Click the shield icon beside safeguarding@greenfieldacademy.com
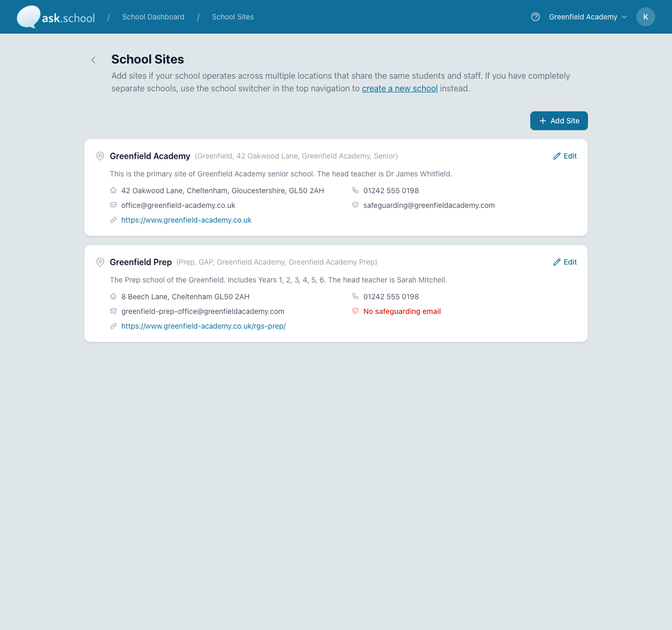The height and width of the screenshot is (630, 672). pos(355,205)
